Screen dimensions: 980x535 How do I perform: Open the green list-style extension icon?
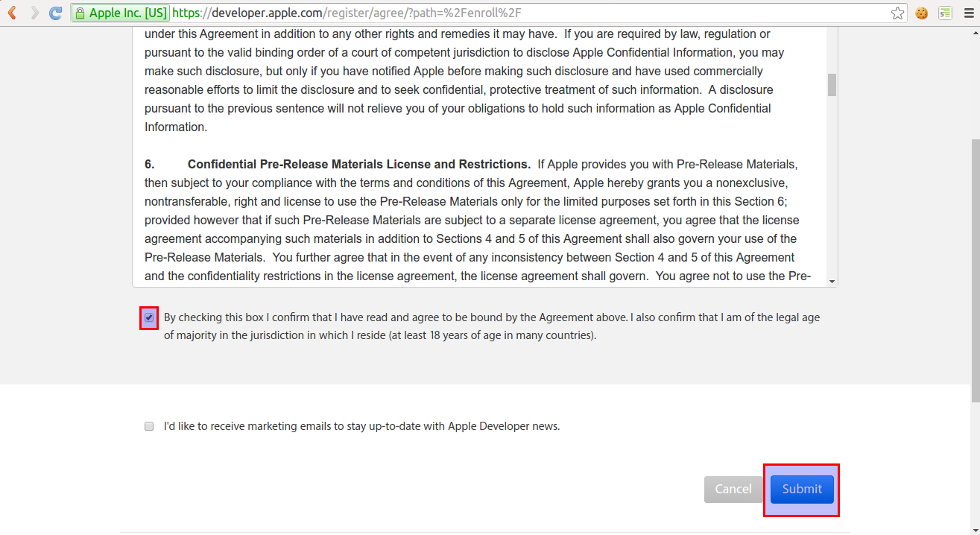click(x=945, y=13)
